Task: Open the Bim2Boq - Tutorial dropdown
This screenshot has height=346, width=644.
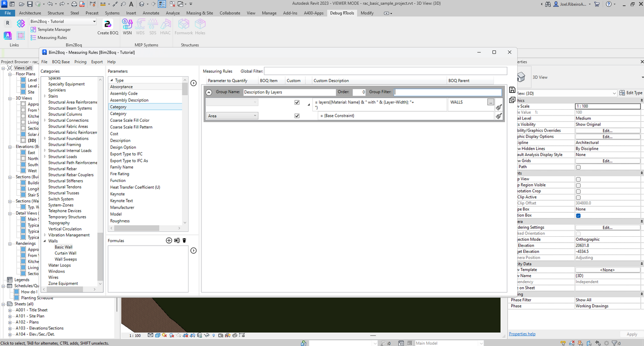Action: (x=63, y=21)
